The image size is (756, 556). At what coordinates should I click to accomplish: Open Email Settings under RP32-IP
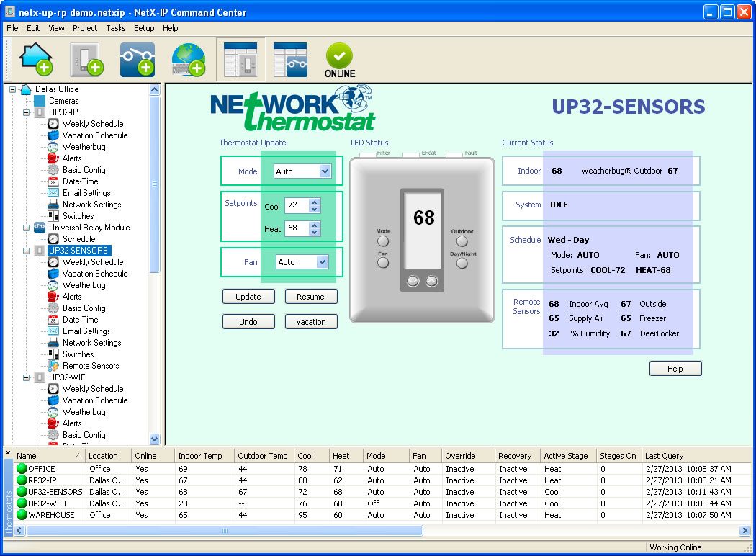pos(86,193)
